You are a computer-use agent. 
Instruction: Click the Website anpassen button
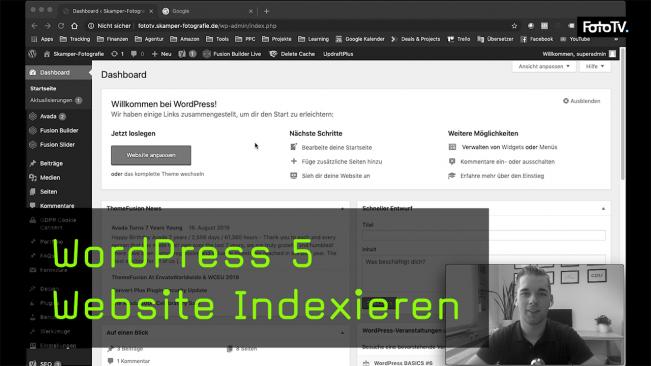point(151,155)
